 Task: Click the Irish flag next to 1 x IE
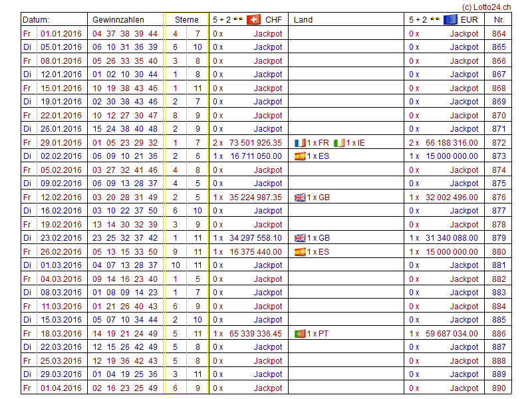coord(340,143)
